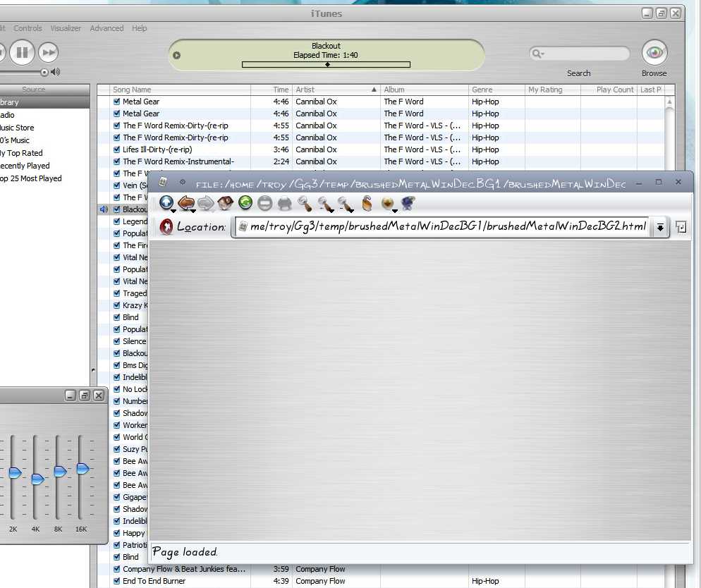Click the security lock icon in Konqueror toolbar

tap(367, 203)
